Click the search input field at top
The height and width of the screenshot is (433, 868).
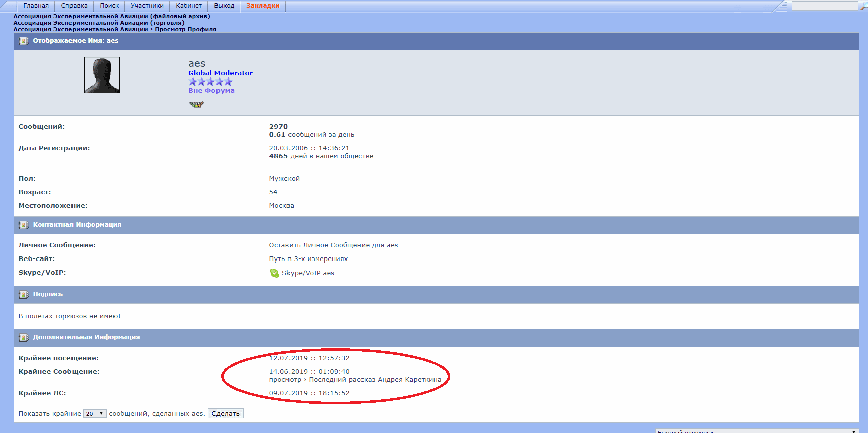click(824, 6)
